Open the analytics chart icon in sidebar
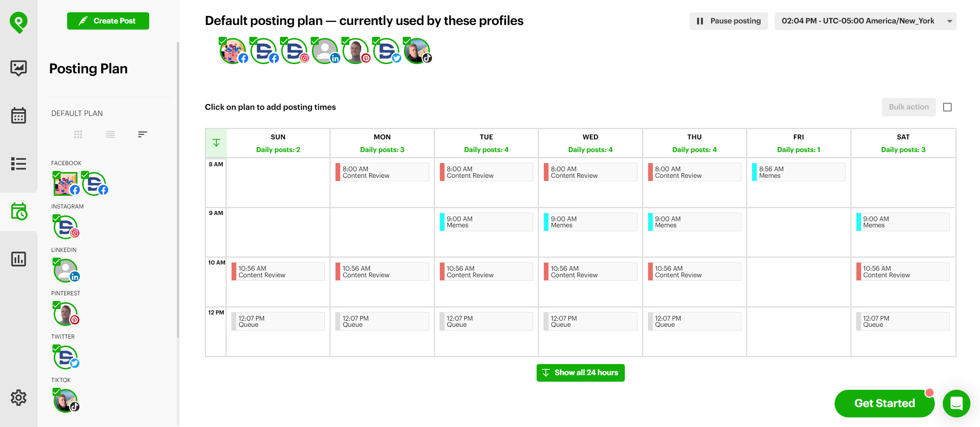This screenshot has height=427, width=980. coord(18,259)
